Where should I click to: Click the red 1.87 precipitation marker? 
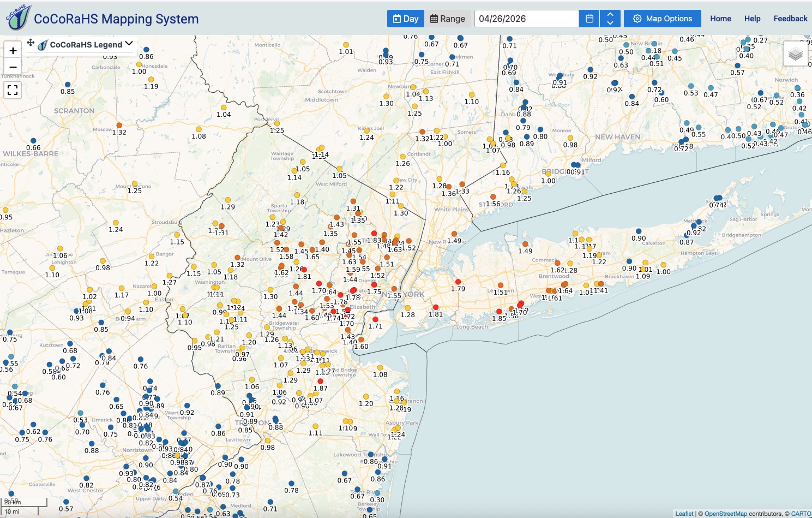click(320, 381)
